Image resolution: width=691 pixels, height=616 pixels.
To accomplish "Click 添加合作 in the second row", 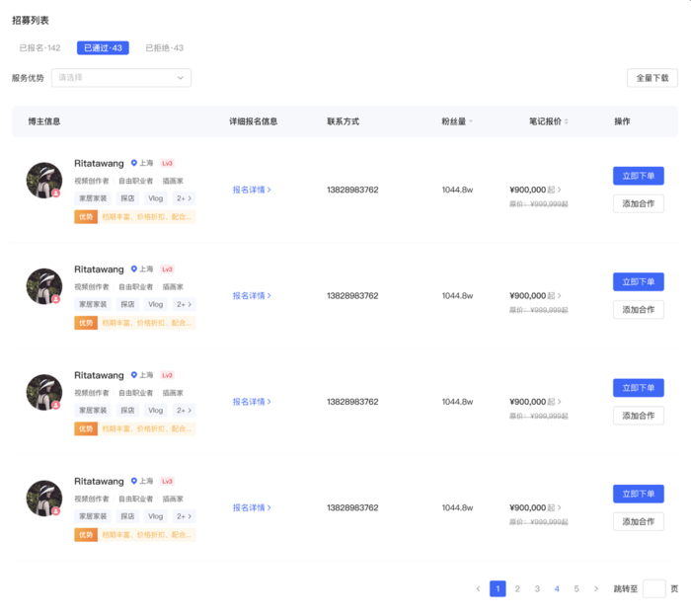I will pyautogui.click(x=638, y=309).
